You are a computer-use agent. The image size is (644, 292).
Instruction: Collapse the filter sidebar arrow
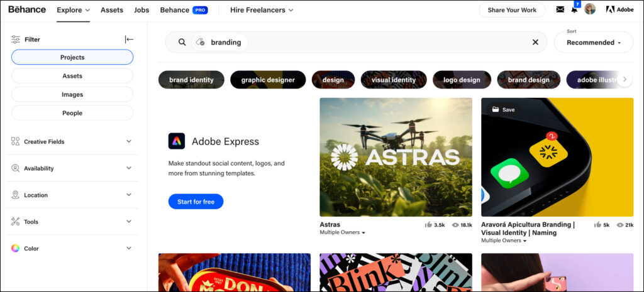coord(130,40)
